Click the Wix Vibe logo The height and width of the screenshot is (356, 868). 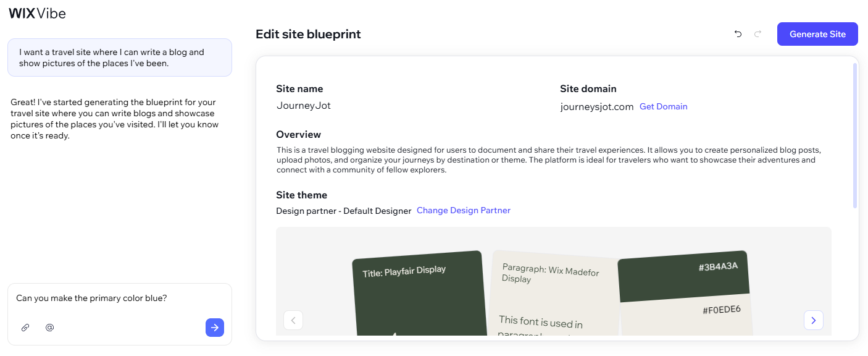click(x=37, y=13)
